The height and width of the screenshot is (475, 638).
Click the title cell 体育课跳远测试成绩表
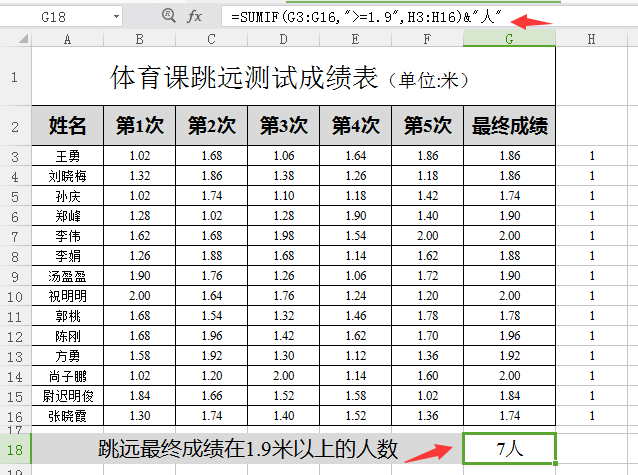pos(293,77)
